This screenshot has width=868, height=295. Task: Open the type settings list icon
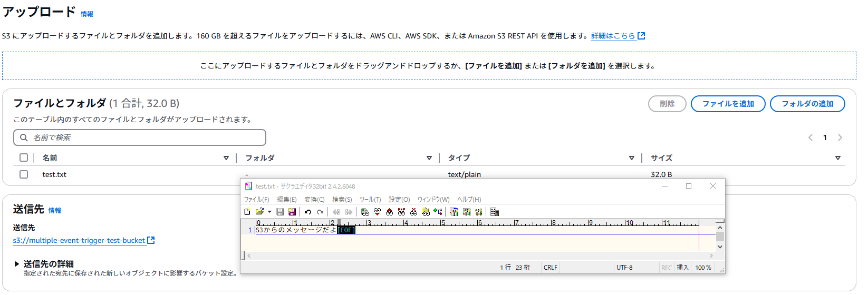tap(454, 212)
